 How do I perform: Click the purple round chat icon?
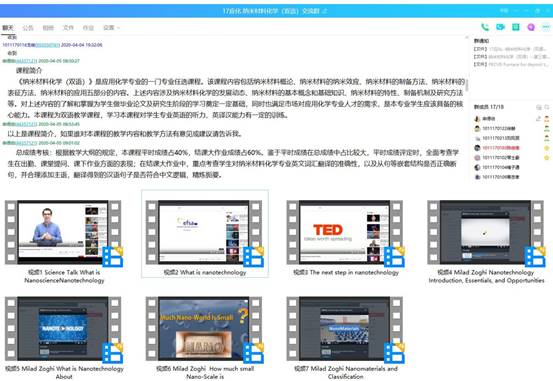[531, 27]
